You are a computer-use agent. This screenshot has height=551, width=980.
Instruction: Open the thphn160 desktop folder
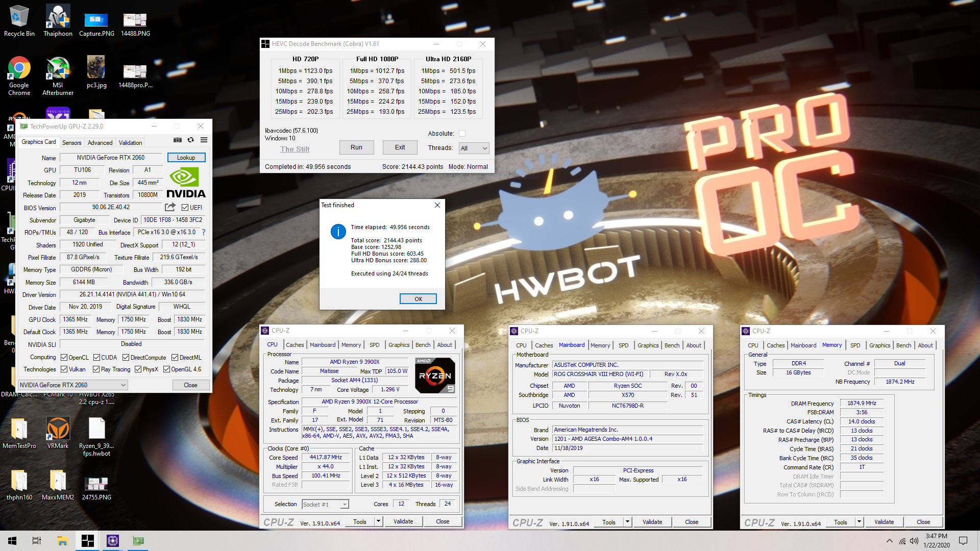(x=19, y=485)
